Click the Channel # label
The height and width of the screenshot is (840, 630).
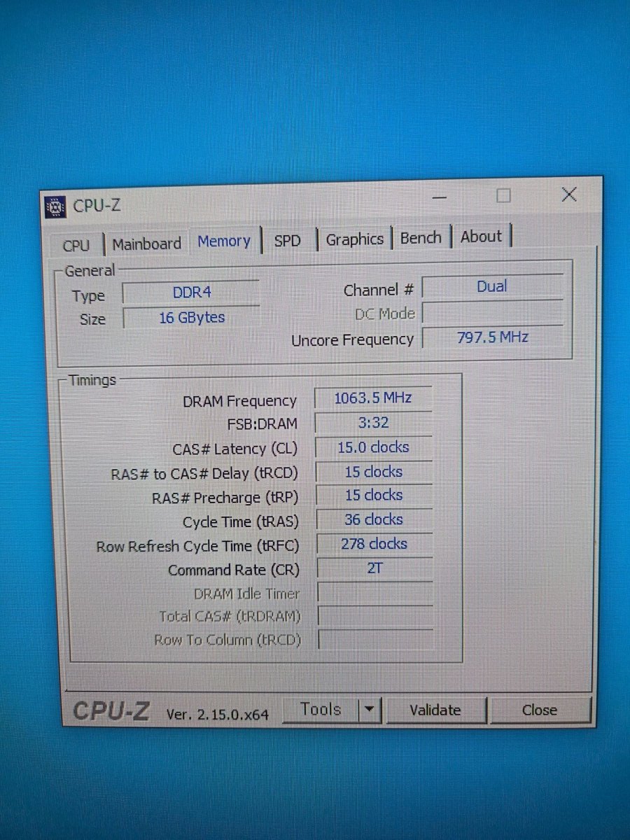click(x=378, y=290)
